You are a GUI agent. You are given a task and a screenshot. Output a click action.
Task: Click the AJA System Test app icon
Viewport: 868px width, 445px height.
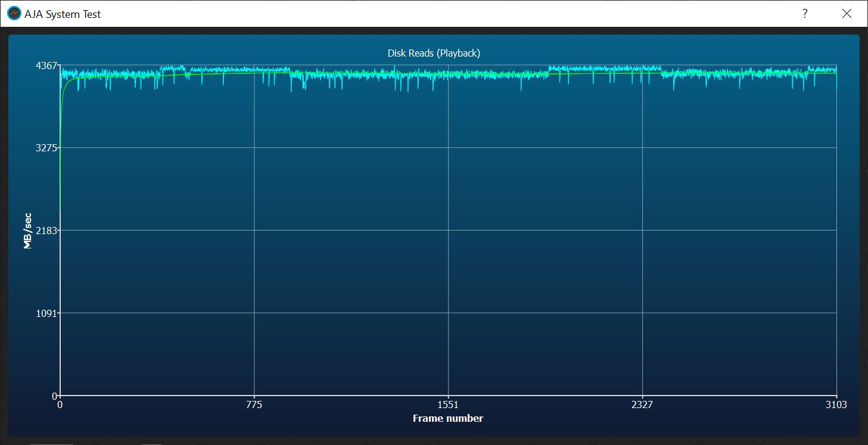14,14
